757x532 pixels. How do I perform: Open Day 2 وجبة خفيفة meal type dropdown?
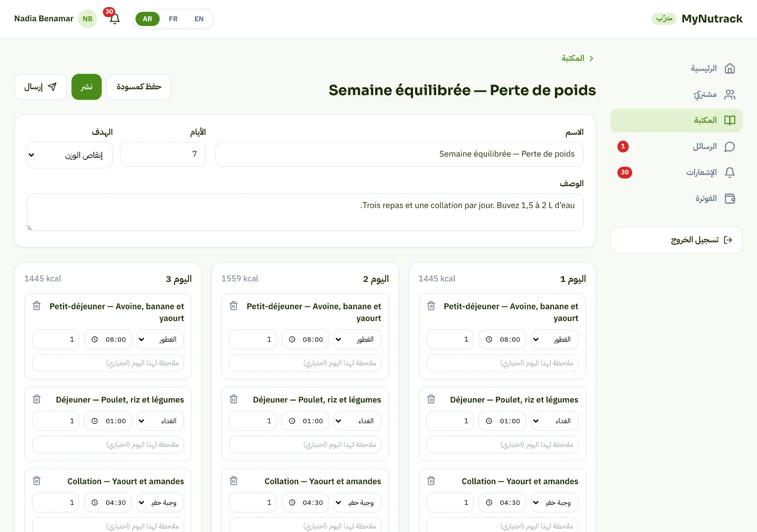point(357,503)
